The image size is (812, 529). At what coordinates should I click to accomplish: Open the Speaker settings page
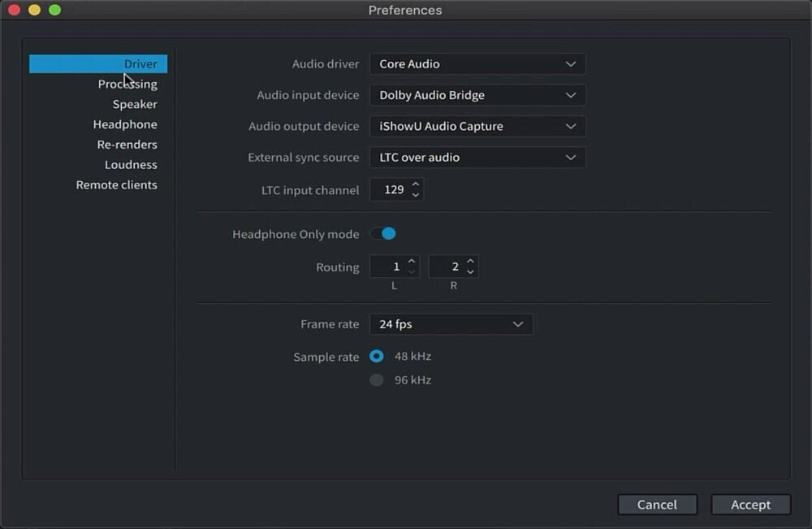tap(135, 103)
